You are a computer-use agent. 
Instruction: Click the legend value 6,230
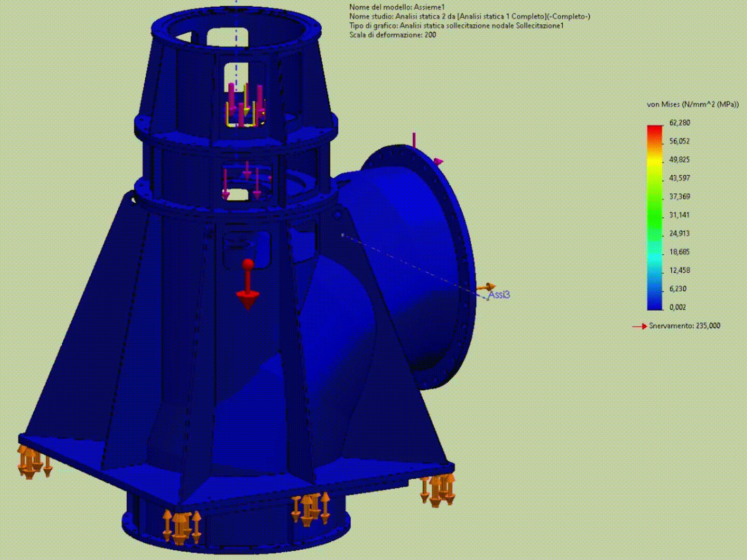coord(678,288)
